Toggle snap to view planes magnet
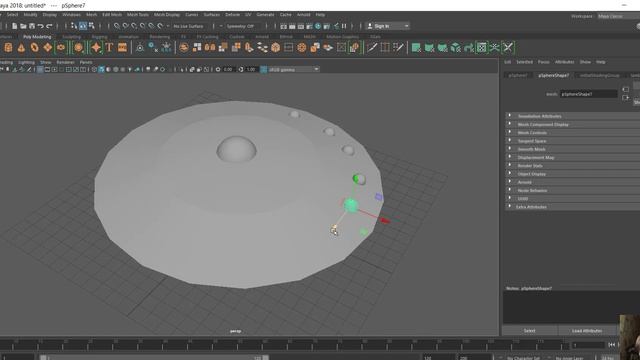 pos(151,26)
